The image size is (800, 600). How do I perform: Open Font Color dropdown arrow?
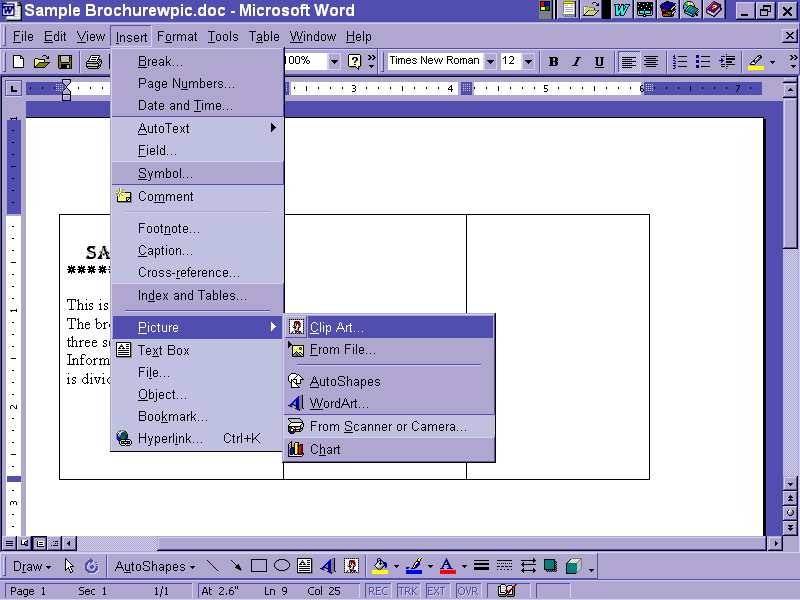(x=464, y=567)
